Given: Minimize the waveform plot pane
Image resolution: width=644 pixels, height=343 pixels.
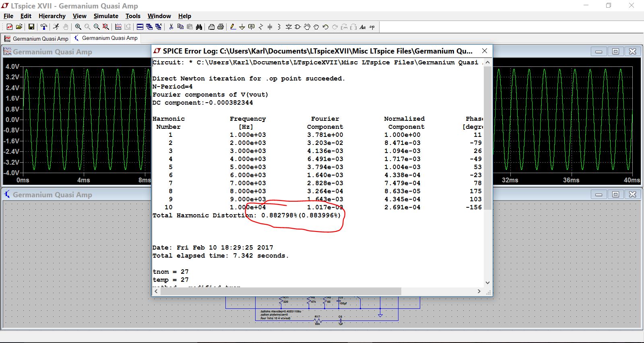Looking at the screenshot, I should pyautogui.click(x=599, y=52).
